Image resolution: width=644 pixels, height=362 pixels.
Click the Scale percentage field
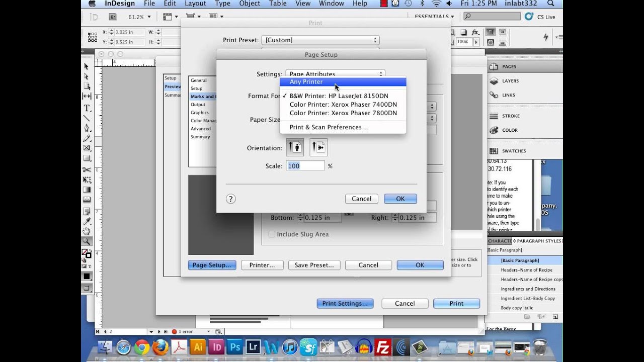click(x=305, y=166)
